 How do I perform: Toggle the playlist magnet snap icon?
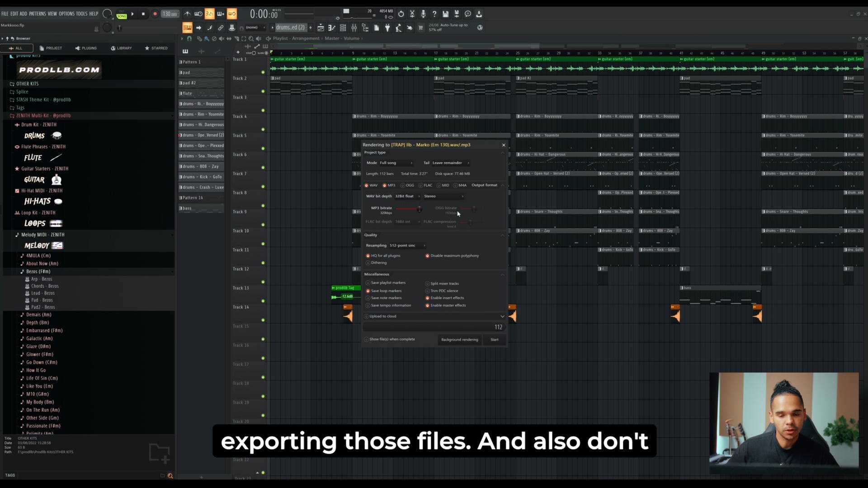tap(189, 39)
